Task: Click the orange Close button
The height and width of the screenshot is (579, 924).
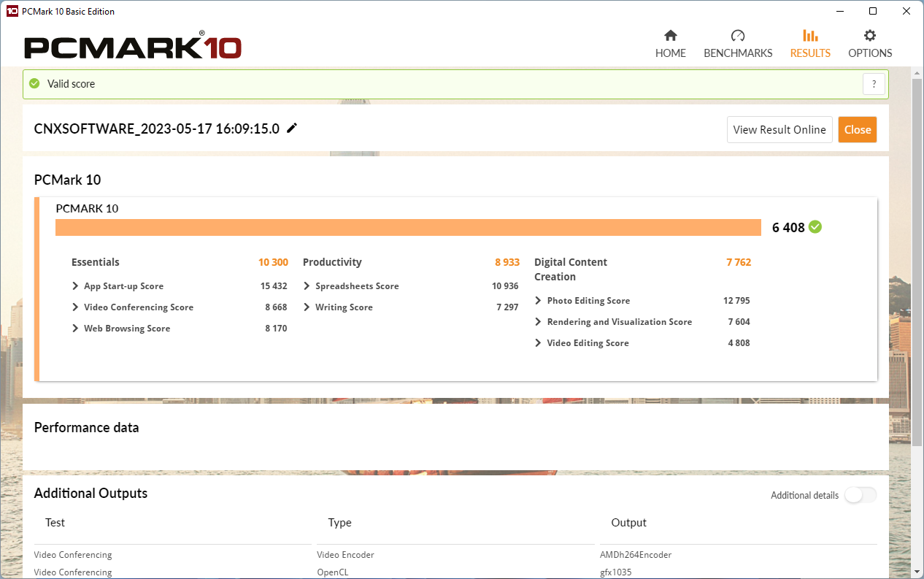Action: point(858,129)
